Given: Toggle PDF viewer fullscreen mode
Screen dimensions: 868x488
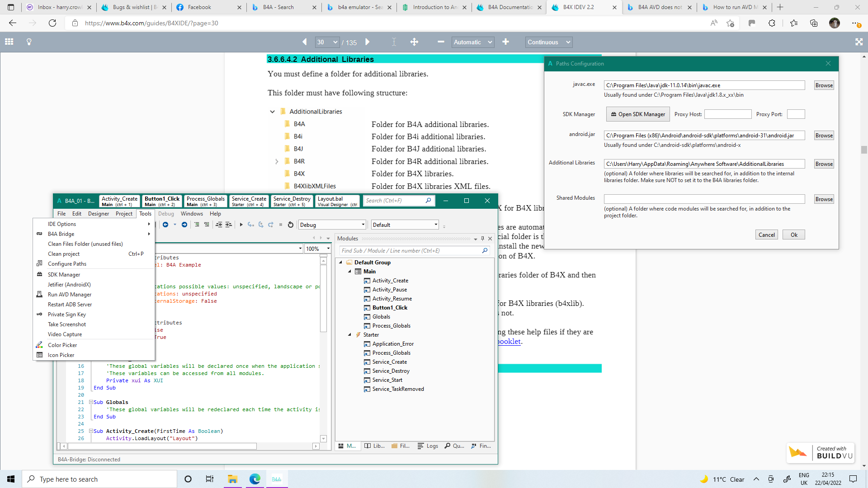Looking at the screenshot, I should pos(859,42).
